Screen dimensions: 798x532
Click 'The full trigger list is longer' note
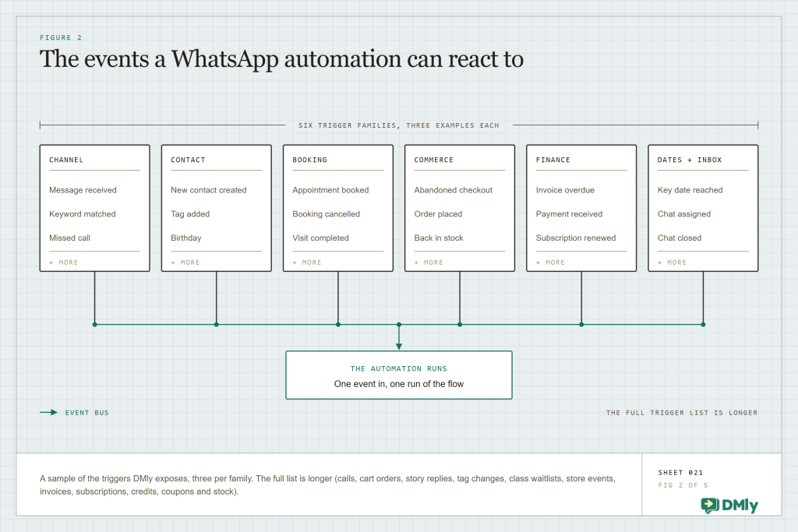point(682,413)
